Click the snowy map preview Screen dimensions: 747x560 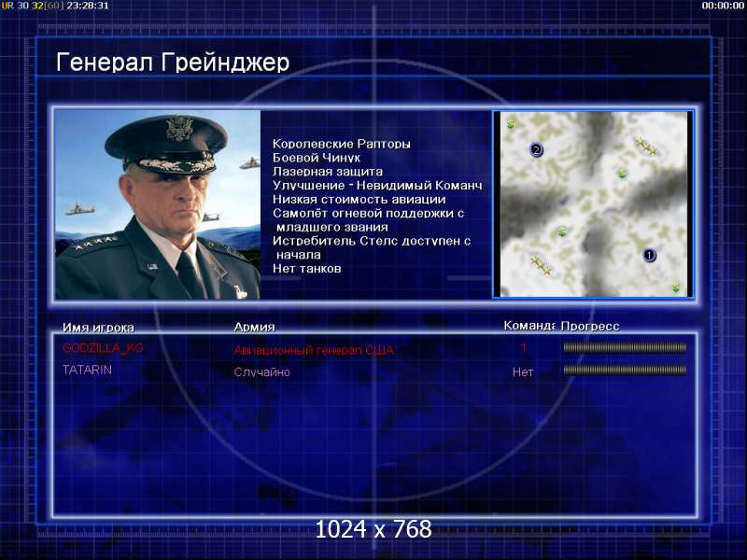[593, 204]
